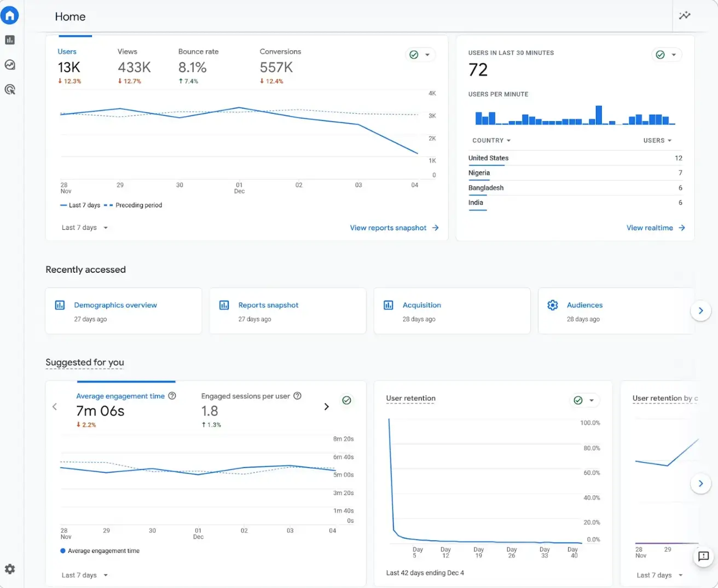This screenshot has height=588, width=718.
Task: Open the Demographics overview card
Action: click(115, 305)
